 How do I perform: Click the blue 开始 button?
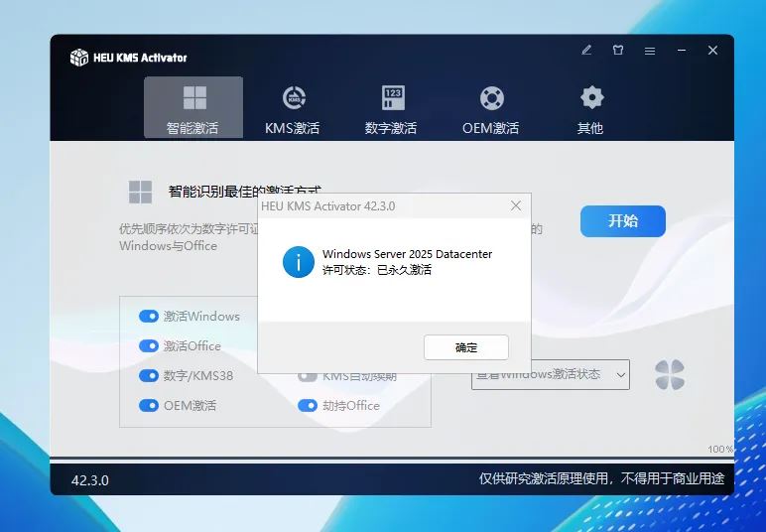pyautogui.click(x=623, y=221)
